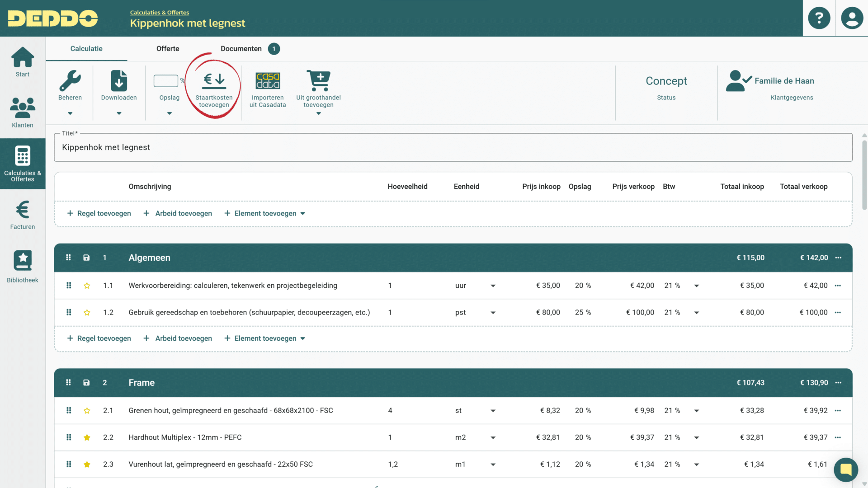Click the Algemeen section title
The image size is (868, 488).
click(149, 258)
